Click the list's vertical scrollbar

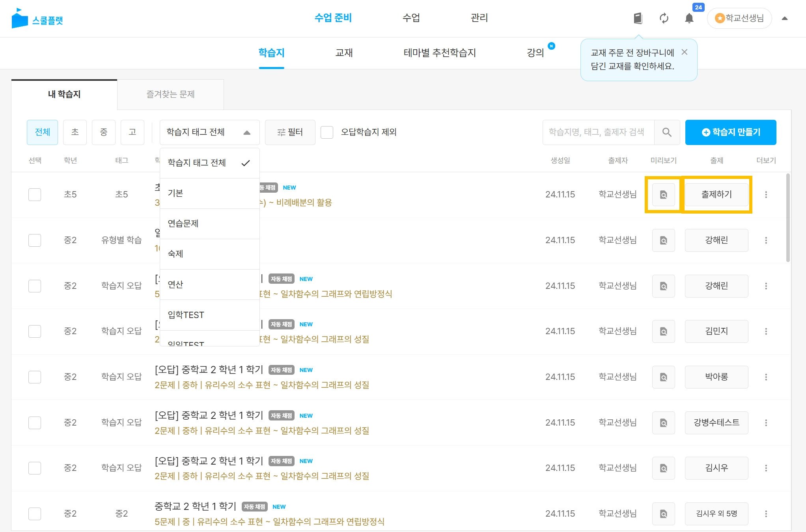(x=788, y=218)
